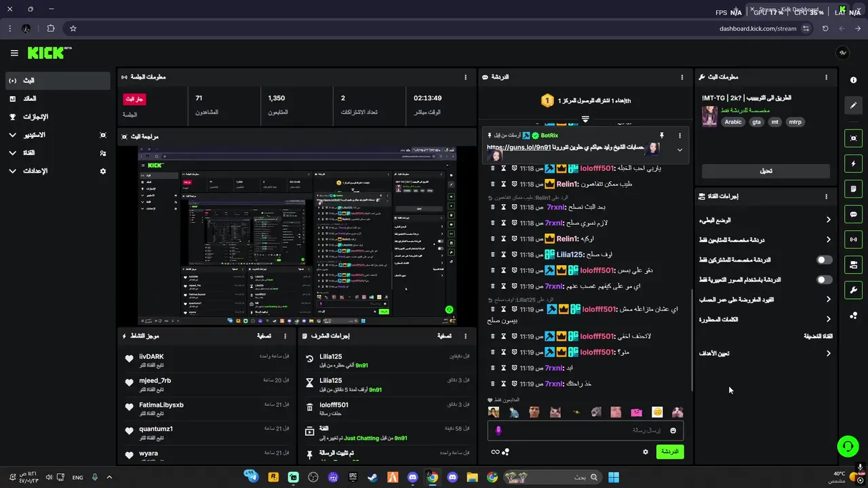
Task: Delete Relin1's message طيب ممكن تتفاهمون
Action: click(493, 184)
